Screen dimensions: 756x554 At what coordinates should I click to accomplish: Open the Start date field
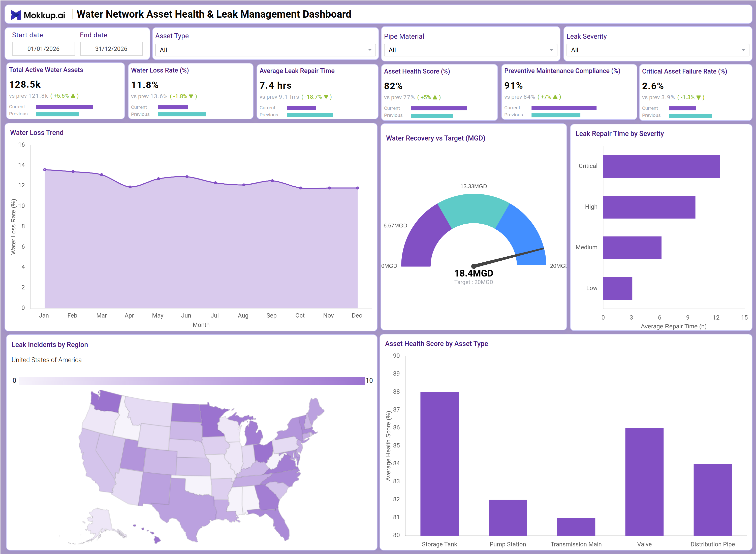coord(43,49)
